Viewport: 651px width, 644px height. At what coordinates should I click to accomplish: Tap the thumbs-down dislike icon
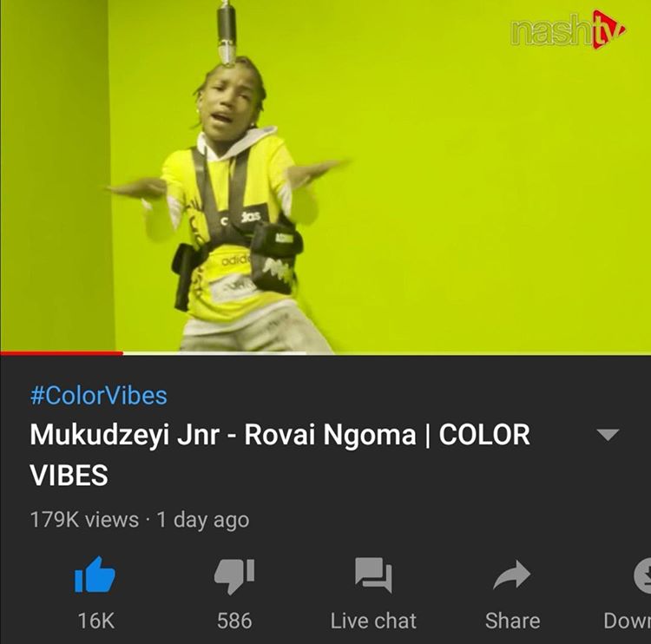234,576
